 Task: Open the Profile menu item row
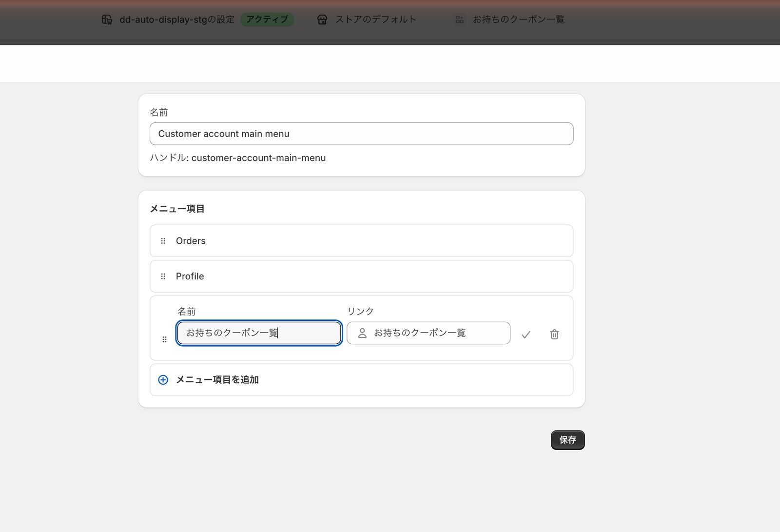(x=361, y=276)
